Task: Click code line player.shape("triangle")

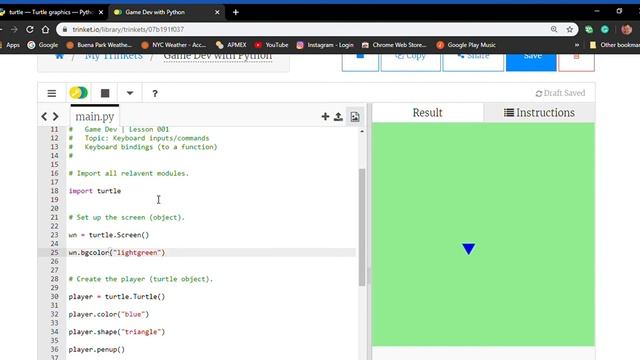Action: click(117, 332)
